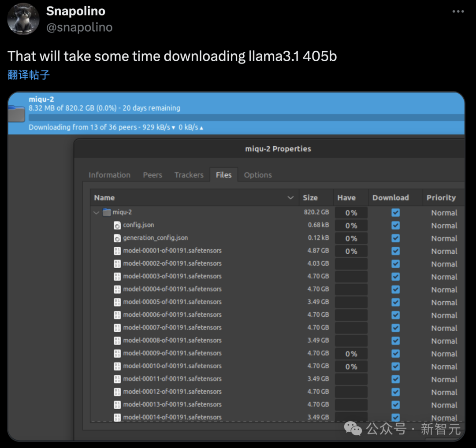Select the model-00004-of-00191.safetensors file name
476x448 pixels.
pyautogui.click(x=172, y=289)
